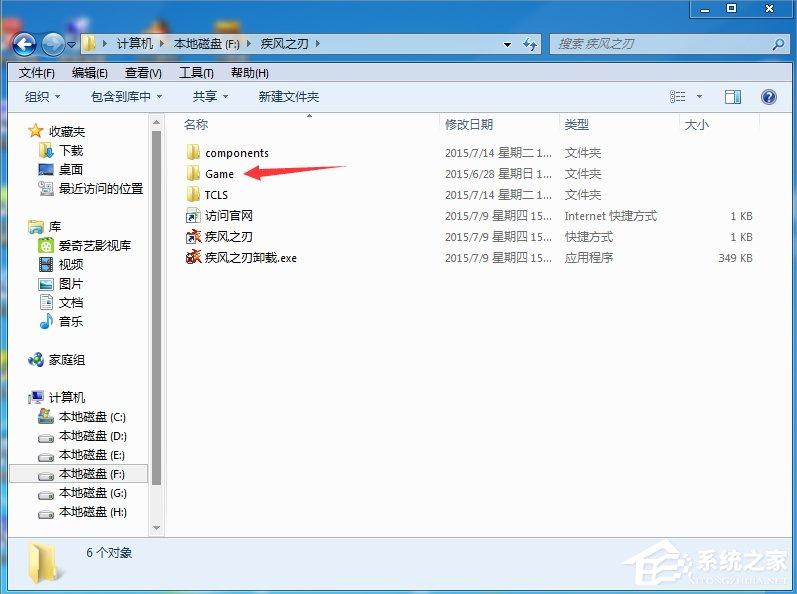Viewport: 797px width, 594px height.
Task: Click the 2015/6/28 date of Game folder
Action: [x=498, y=174]
